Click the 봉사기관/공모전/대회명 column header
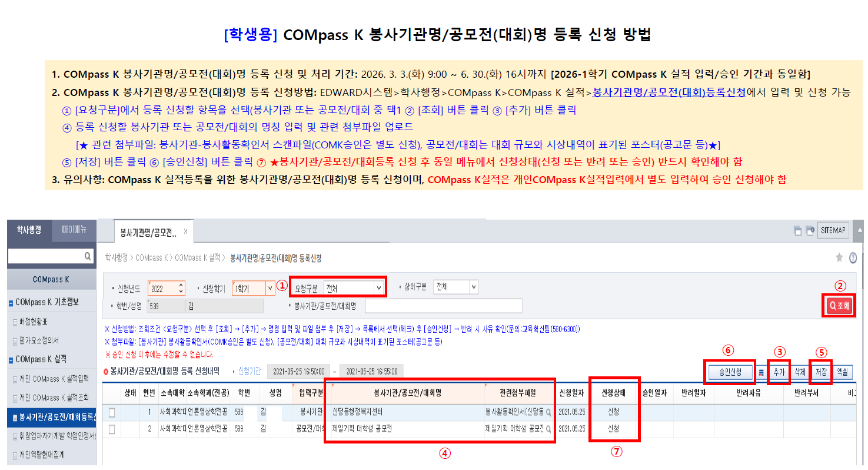868x470 pixels. click(407, 393)
